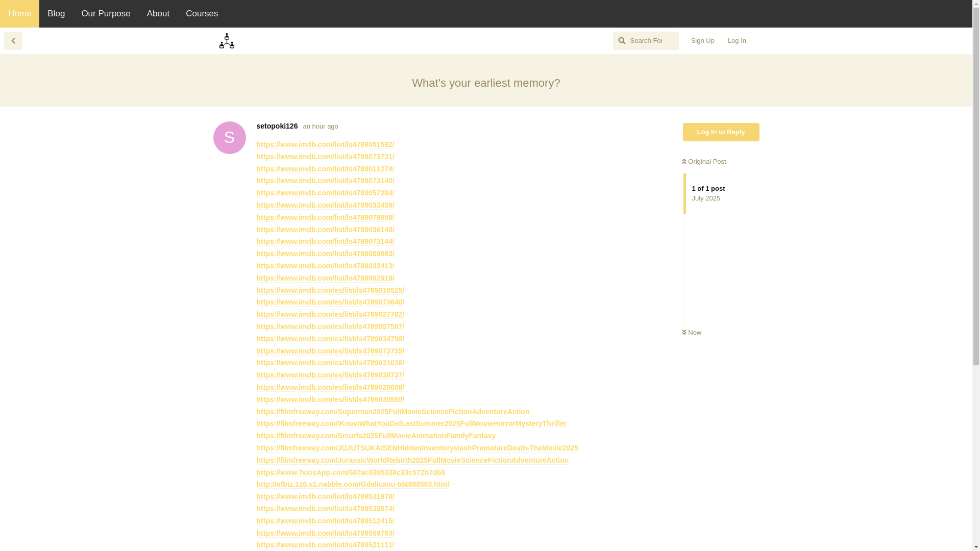Open setopoki126 username link
This screenshot has height=551, width=980.
[277, 126]
